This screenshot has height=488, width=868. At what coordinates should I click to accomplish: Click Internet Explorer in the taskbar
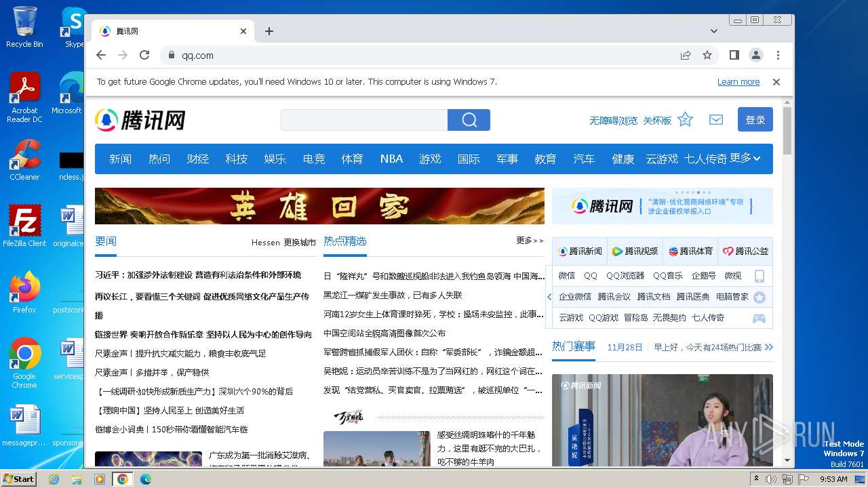click(54, 479)
